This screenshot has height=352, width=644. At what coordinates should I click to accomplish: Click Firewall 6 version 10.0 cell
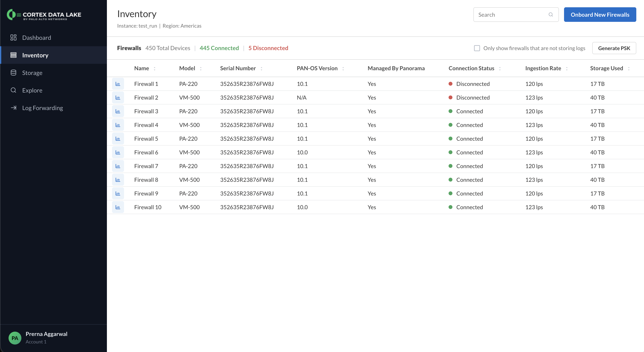point(302,152)
